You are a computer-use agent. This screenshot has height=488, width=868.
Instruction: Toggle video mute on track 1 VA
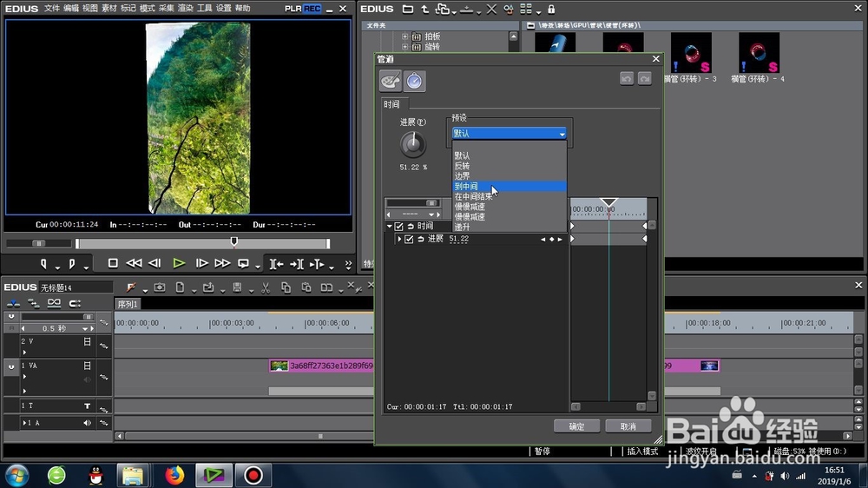pyautogui.click(x=87, y=366)
